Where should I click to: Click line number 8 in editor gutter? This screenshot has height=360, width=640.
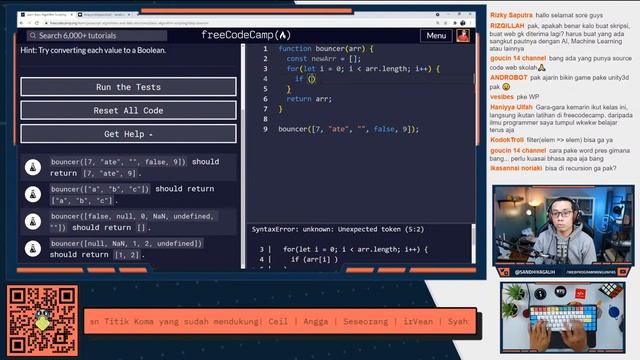click(x=265, y=119)
